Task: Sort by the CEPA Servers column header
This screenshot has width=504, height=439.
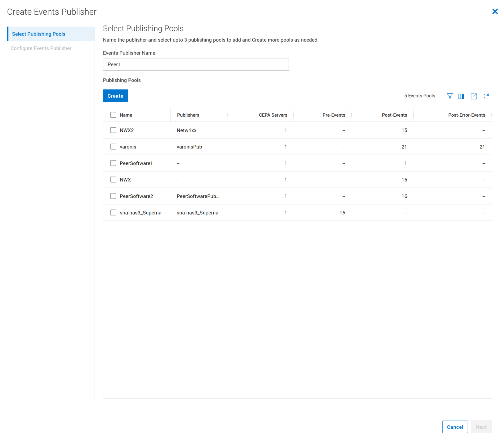Action: 273,115
